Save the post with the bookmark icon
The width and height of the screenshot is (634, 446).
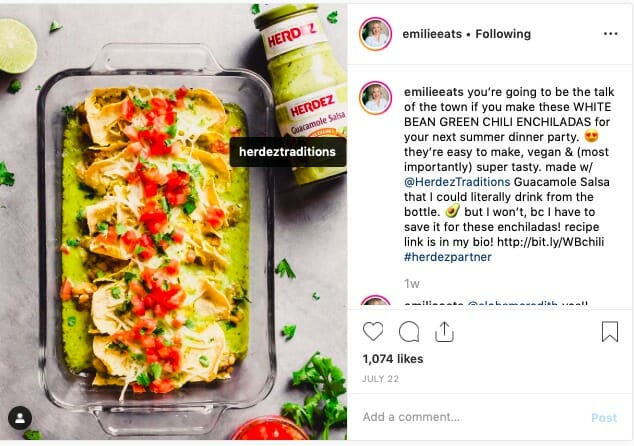[609, 332]
